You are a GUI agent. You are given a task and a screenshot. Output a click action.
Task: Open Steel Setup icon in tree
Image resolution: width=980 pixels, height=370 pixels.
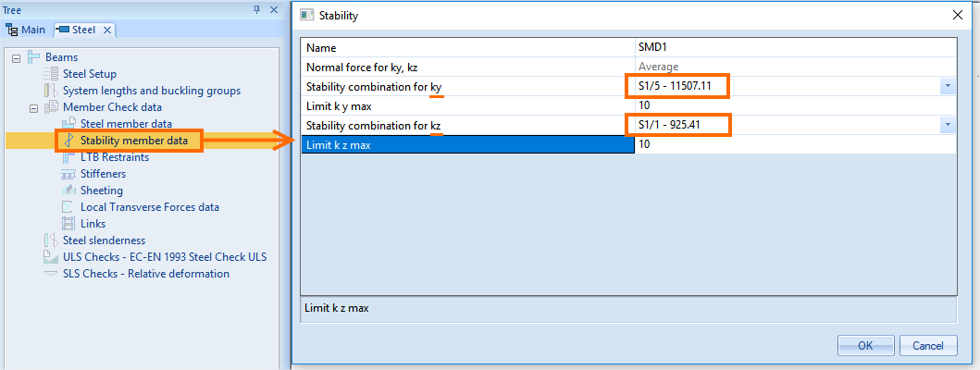click(51, 74)
